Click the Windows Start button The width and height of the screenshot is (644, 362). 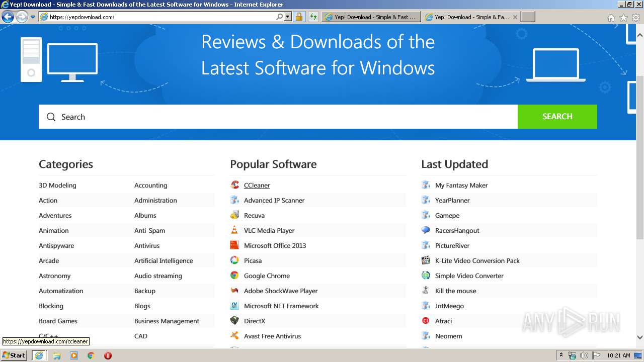click(14, 355)
